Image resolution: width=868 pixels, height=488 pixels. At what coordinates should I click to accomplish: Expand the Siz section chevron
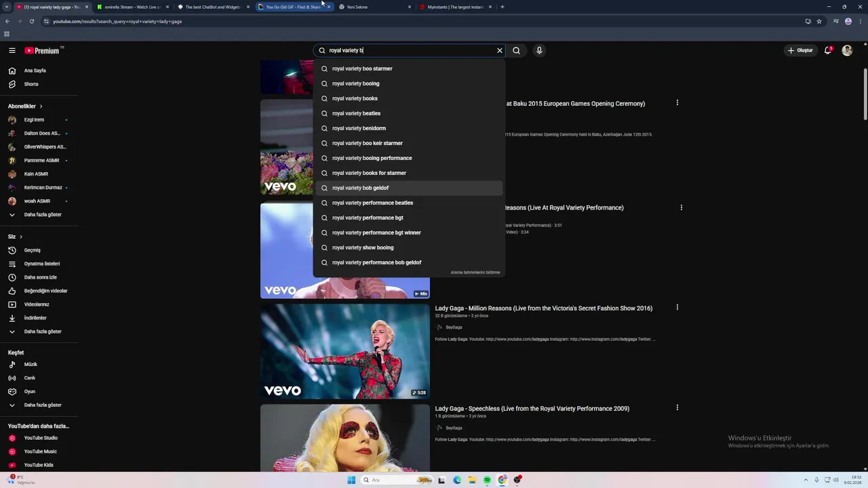(21, 237)
